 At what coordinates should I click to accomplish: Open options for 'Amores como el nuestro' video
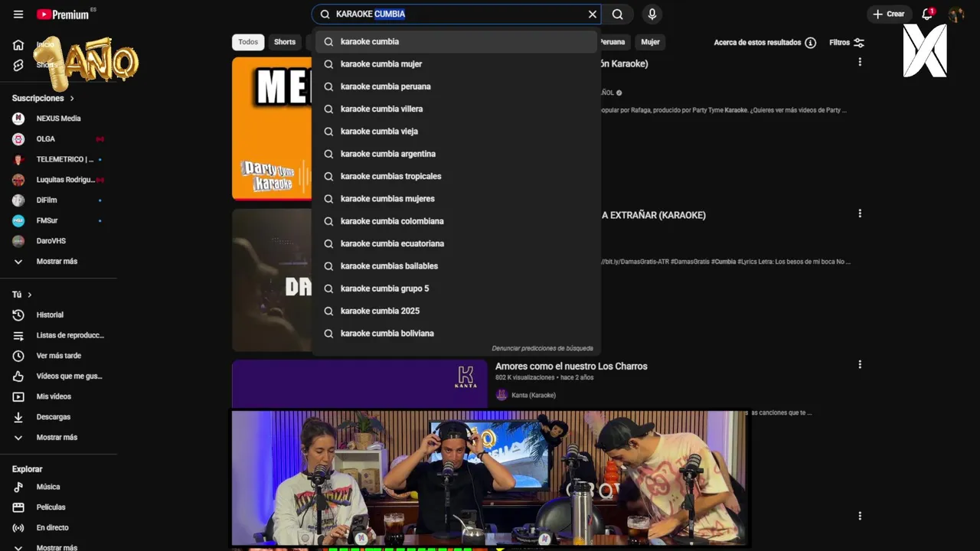pyautogui.click(x=860, y=365)
